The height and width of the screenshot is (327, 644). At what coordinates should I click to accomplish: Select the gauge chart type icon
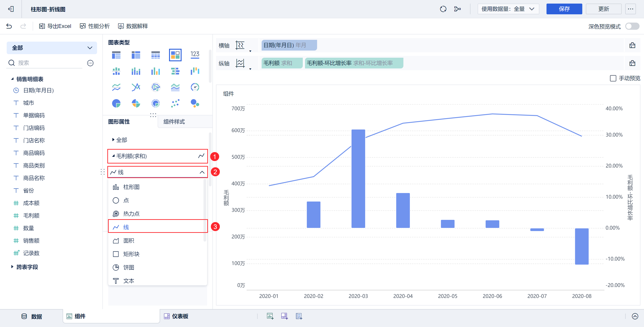point(195,87)
